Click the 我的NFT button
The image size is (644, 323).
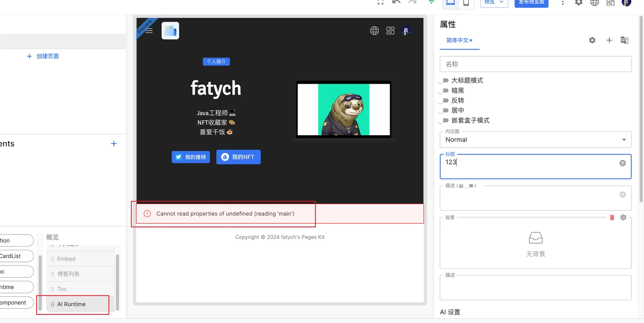point(238,157)
